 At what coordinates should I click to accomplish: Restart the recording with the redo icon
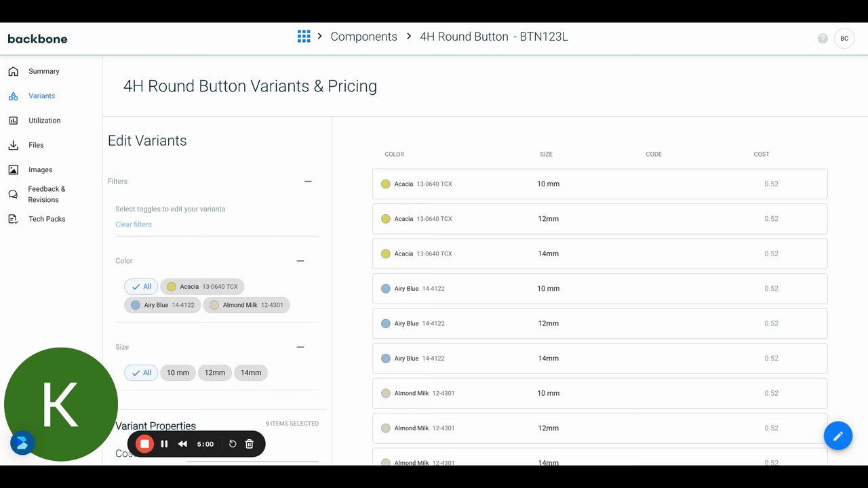pos(233,444)
